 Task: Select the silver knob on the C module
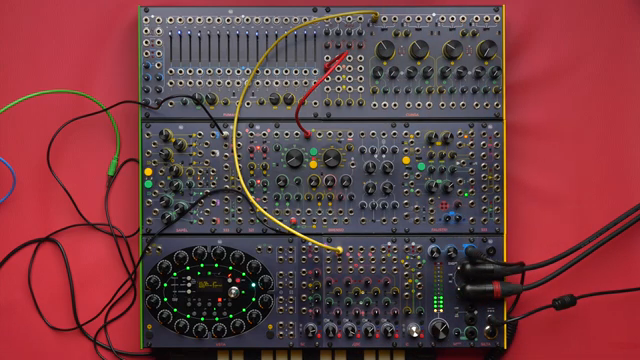point(413,330)
